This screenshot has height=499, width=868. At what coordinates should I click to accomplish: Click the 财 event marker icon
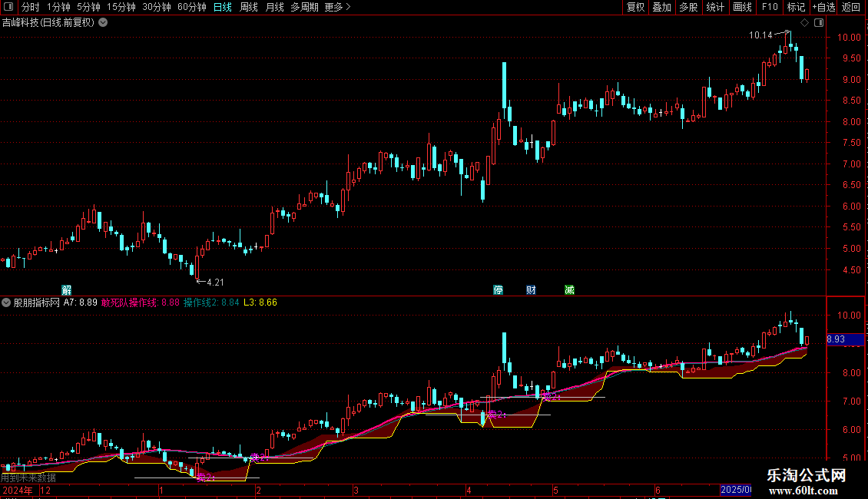coord(531,290)
